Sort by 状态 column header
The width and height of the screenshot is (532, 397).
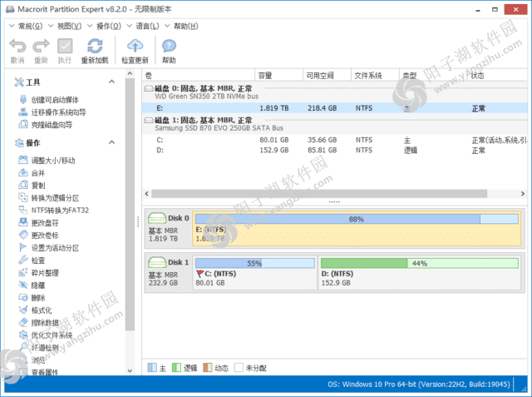click(497, 76)
